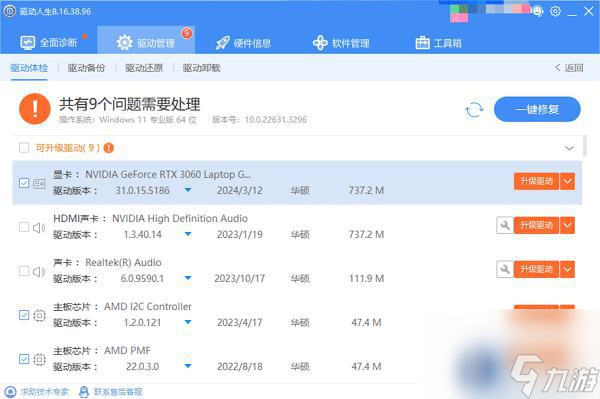Image resolution: width=600 pixels, height=399 pixels.
Task: Click the red 9 notification badge
Action: coord(187,33)
